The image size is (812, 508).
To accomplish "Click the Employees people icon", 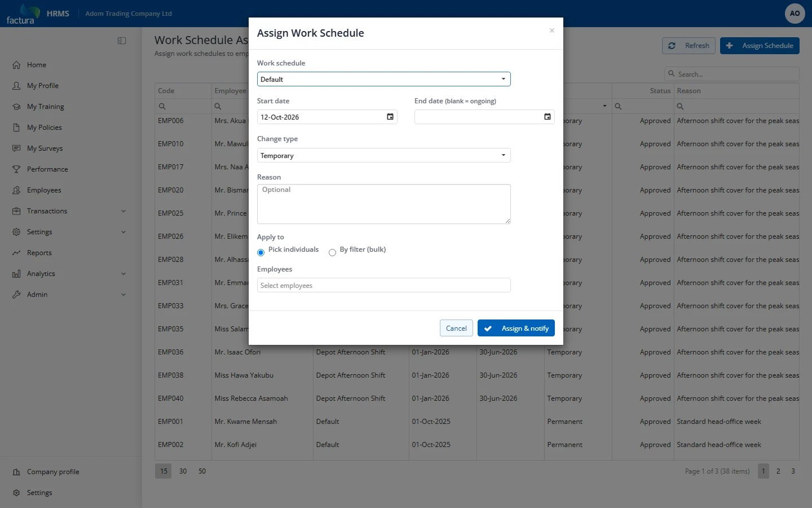I will (16, 190).
